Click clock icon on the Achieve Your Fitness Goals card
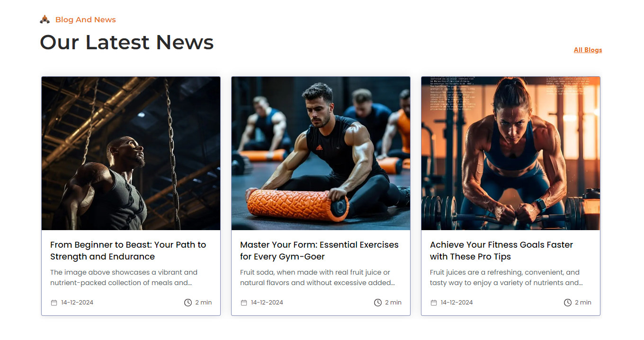Screen dimensions: 644x340 tap(568, 303)
